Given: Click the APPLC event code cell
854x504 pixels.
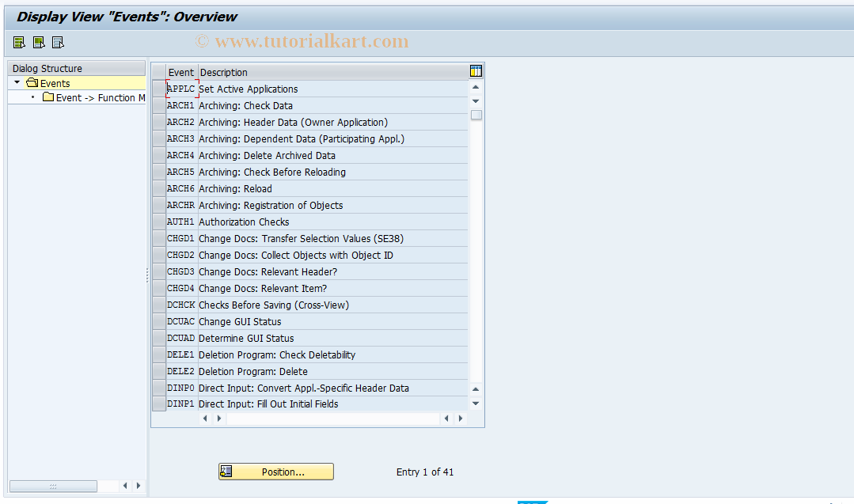Looking at the screenshot, I should 181,89.
